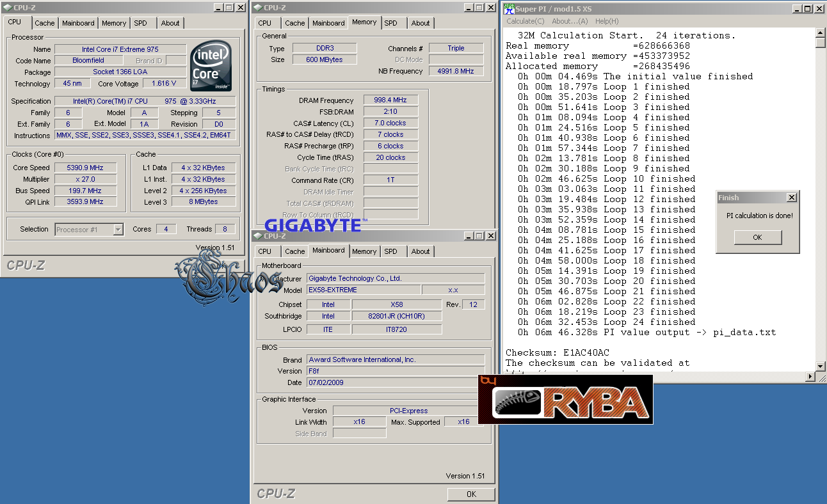827x504 pixels.
Task: Click the title icon of the CPU-Z Processor window
Action: [7, 8]
